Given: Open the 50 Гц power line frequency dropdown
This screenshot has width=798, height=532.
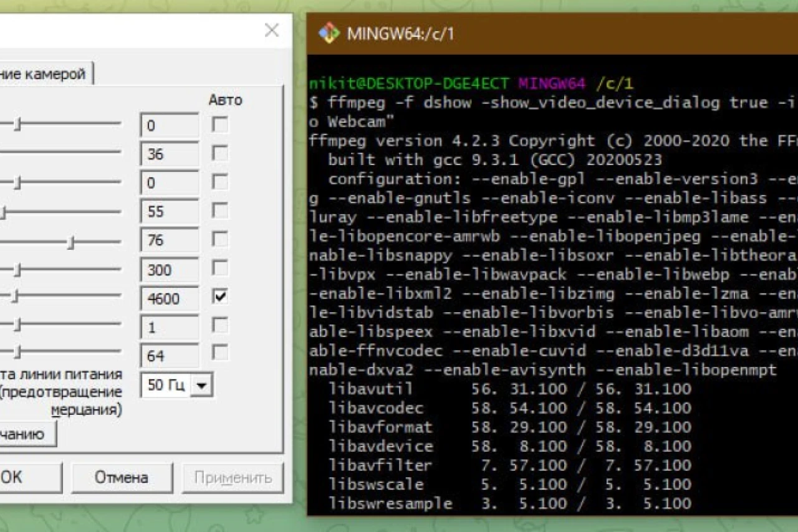Looking at the screenshot, I should click(x=201, y=386).
